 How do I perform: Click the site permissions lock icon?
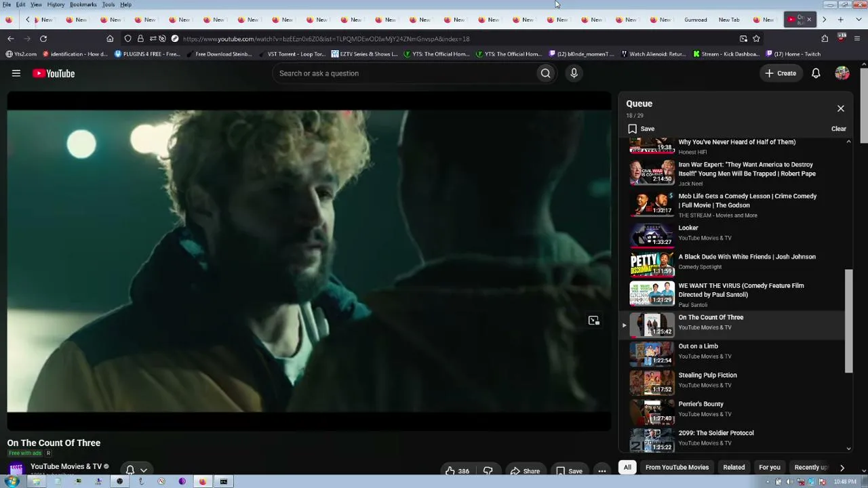coord(140,39)
